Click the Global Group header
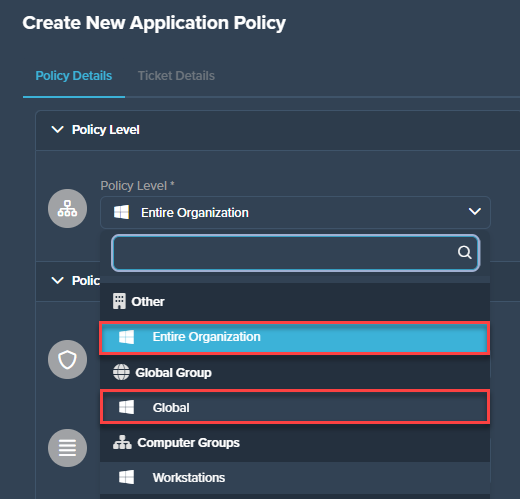 point(295,372)
